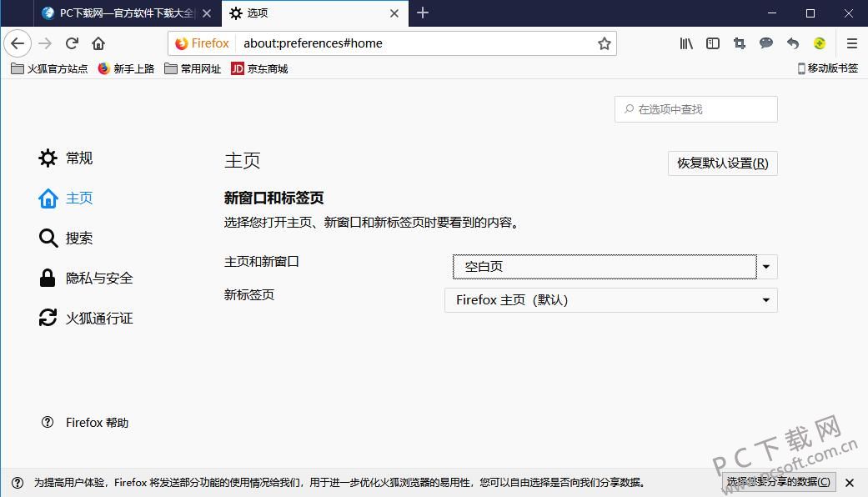This screenshot has height=497, width=868.
Task: Open the 新手上路 bookmark
Action: 126,68
